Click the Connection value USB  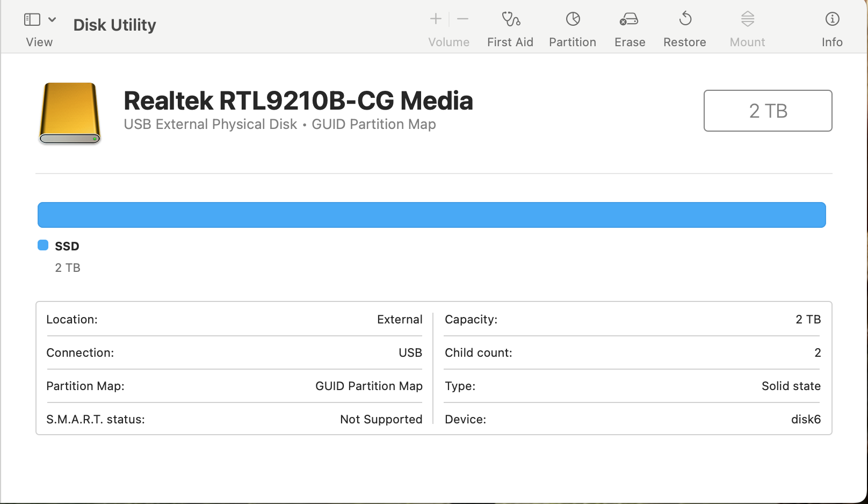[x=410, y=352]
